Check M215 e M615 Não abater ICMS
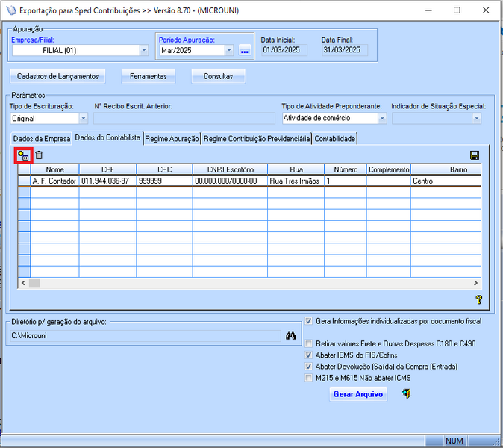This screenshot has height=448, width=503. 309,378
